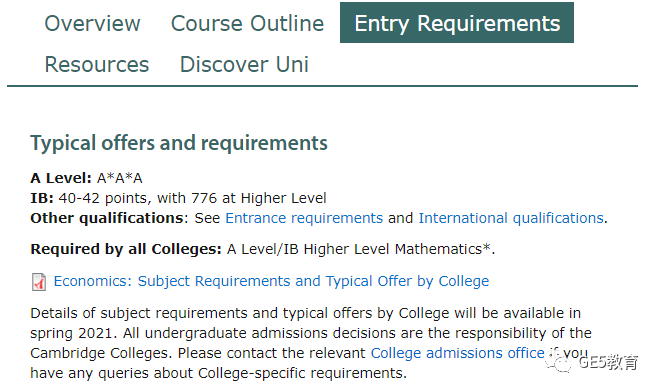This screenshot has height=391, width=659.
Task: Click the Higher Level Mathematics requirement text
Action: [x=361, y=249]
